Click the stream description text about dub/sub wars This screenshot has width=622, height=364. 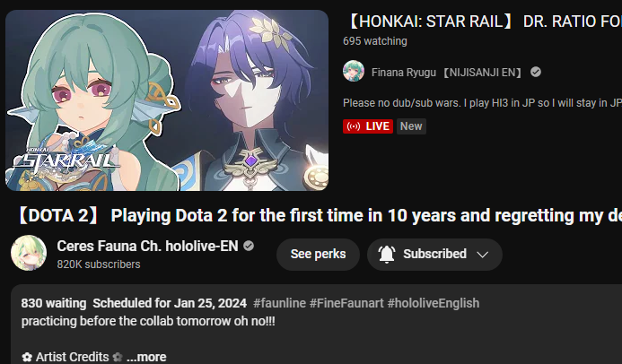click(x=482, y=103)
